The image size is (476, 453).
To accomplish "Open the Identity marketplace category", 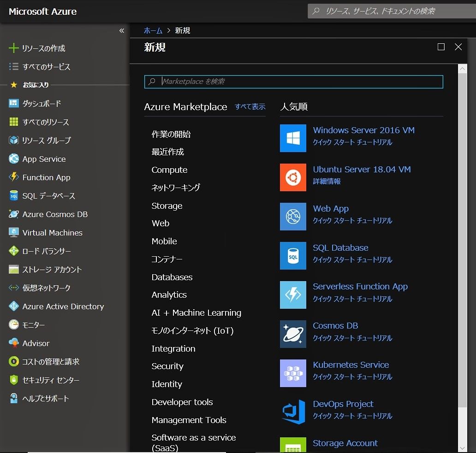I will 167,384.
